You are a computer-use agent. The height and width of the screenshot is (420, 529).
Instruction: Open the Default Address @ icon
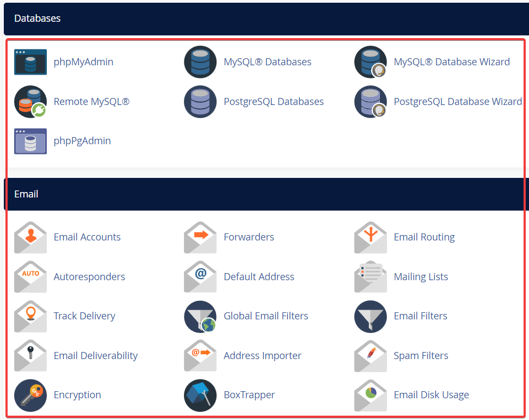200,276
